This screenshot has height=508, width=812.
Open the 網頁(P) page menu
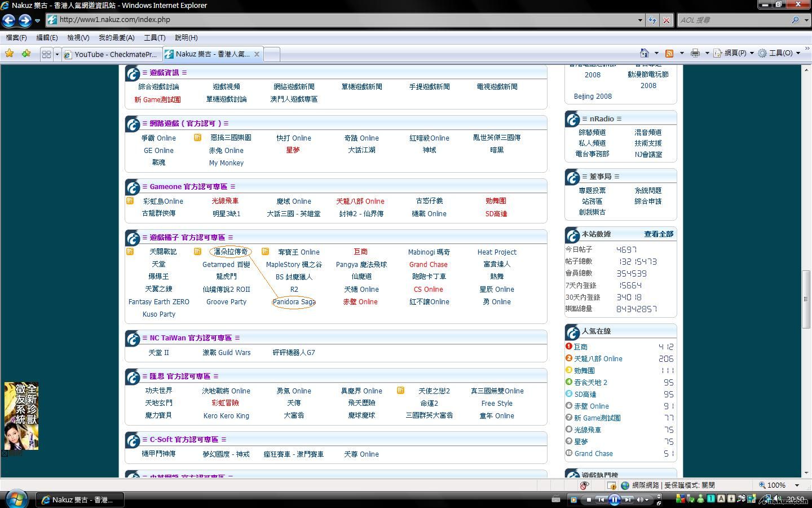click(x=734, y=53)
